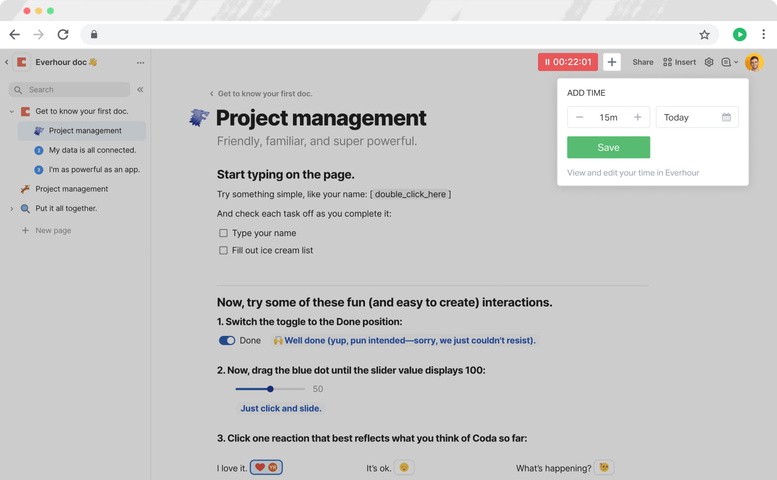Image resolution: width=777 pixels, height=480 pixels.
Task: Go back in browser history
Action: coord(15,34)
